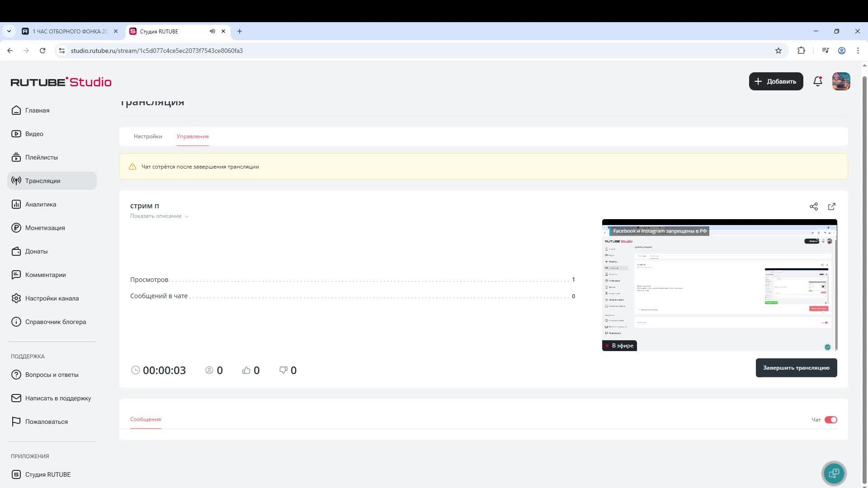The height and width of the screenshot is (488, 868).
Task: View site information icon in address bar
Action: tap(62, 51)
